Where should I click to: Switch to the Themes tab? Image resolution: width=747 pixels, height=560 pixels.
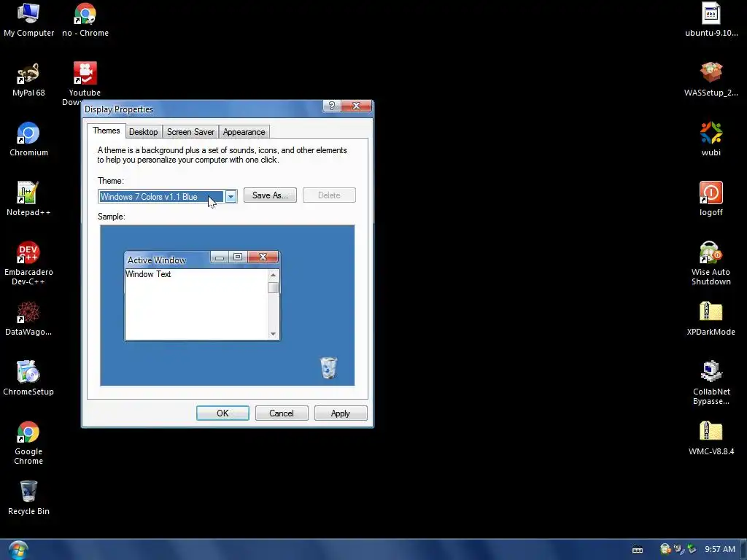point(106,131)
